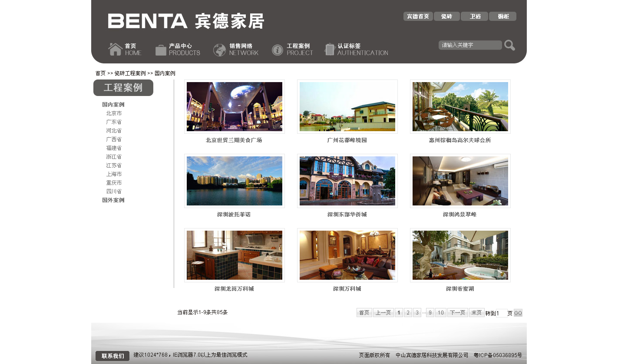Expand the 国外案例 category

(113, 200)
